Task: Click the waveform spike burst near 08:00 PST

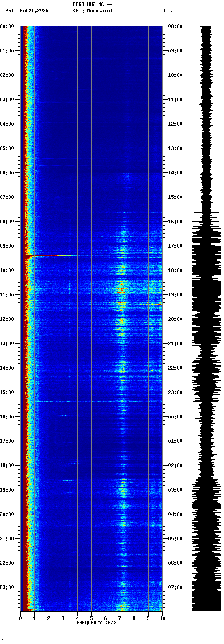Action: coord(207,222)
